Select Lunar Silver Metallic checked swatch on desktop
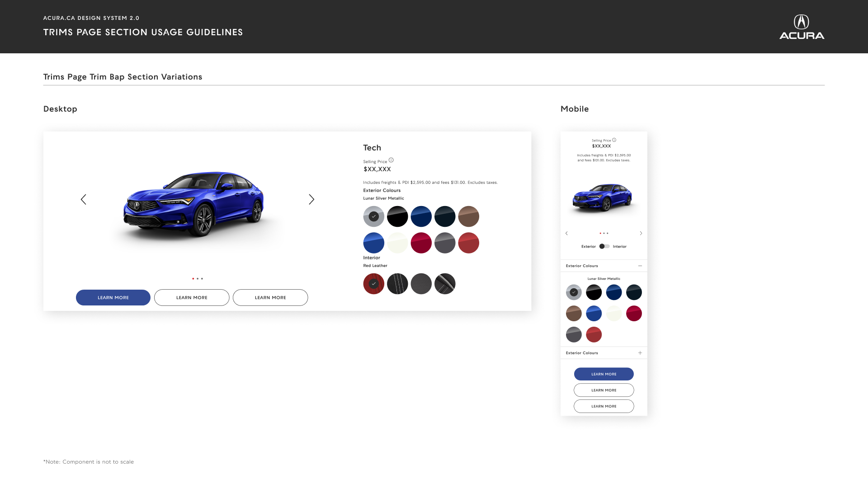Viewport: 868px width, 488px height. 374,216
